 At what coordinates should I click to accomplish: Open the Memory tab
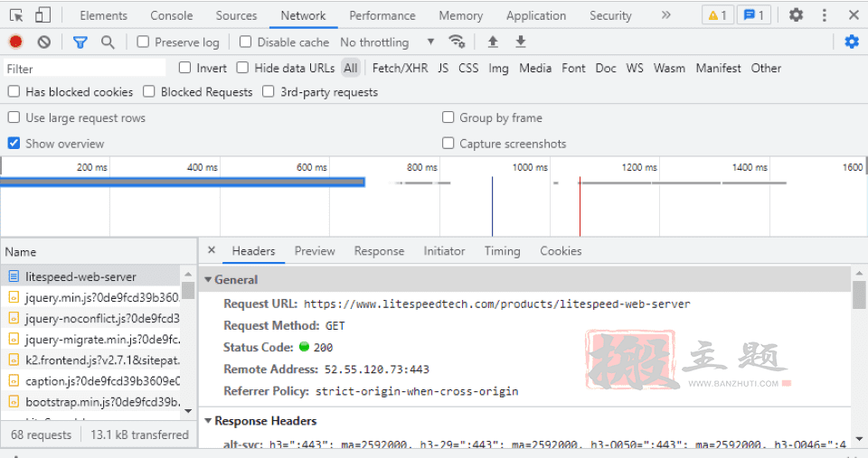tap(461, 15)
